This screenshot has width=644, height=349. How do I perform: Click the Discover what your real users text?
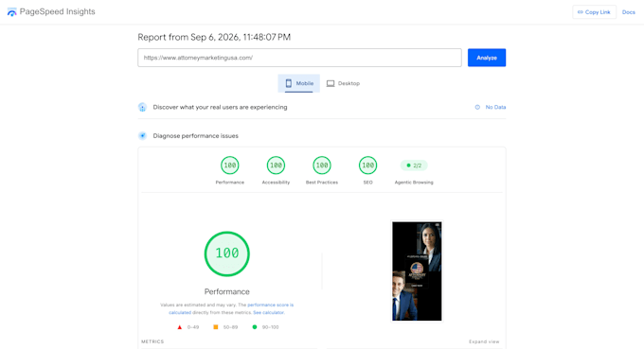pos(220,107)
